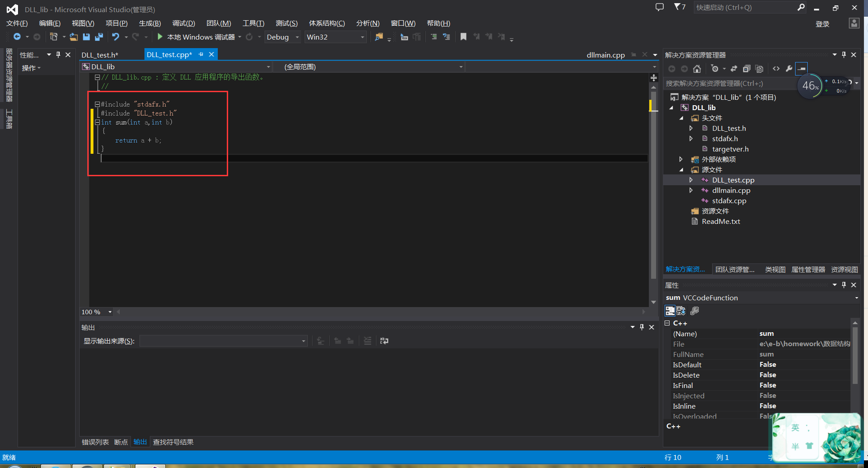Image resolution: width=868 pixels, height=468 pixels.
Task: Open Properties via the wrench icon in Solution Explorer
Action: [789, 69]
